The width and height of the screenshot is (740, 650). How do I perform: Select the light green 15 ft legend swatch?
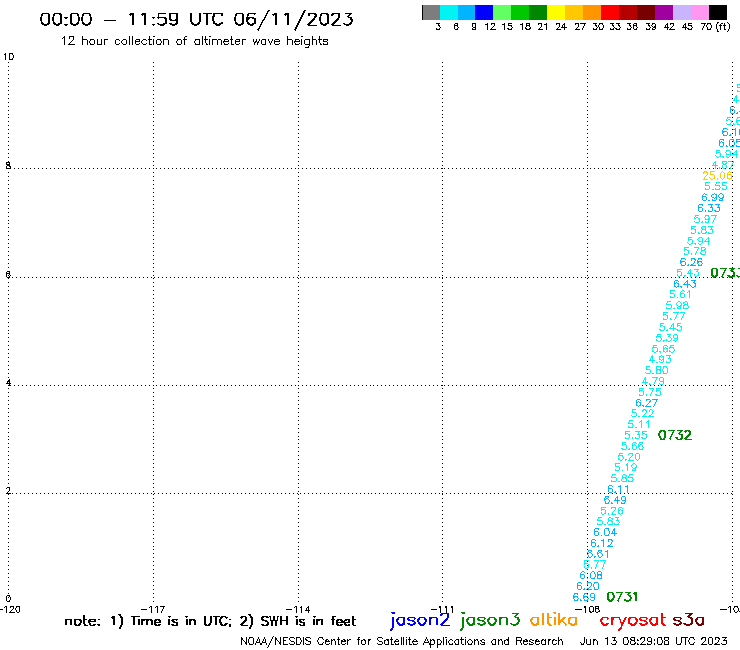click(503, 12)
